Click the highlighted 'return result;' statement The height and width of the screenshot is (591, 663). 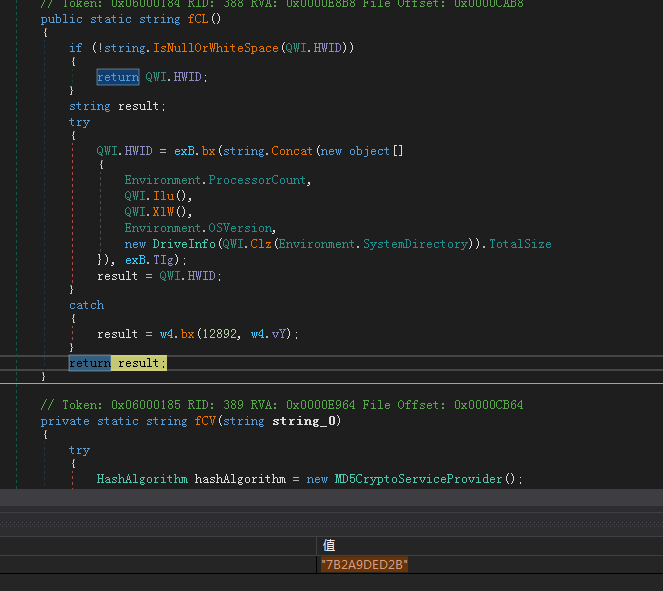coord(118,363)
